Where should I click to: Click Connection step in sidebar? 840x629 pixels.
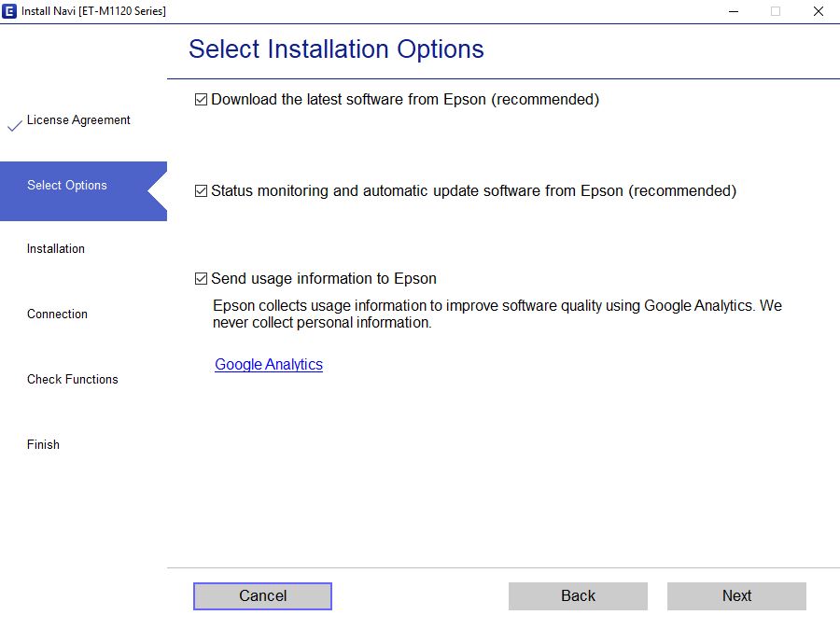(57, 314)
